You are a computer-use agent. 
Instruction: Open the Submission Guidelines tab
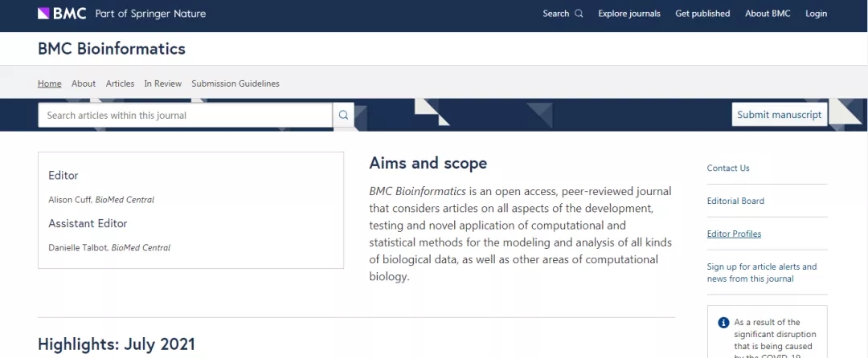235,83
